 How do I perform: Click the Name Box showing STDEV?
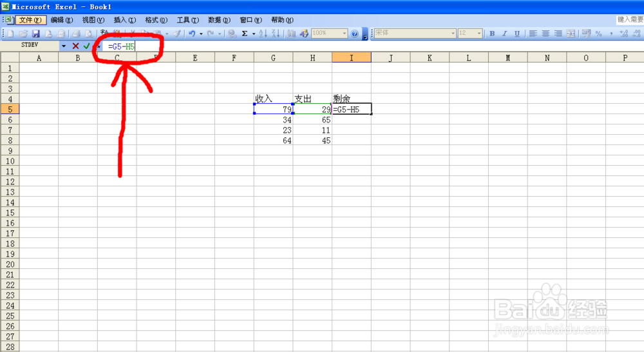[x=30, y=45]
